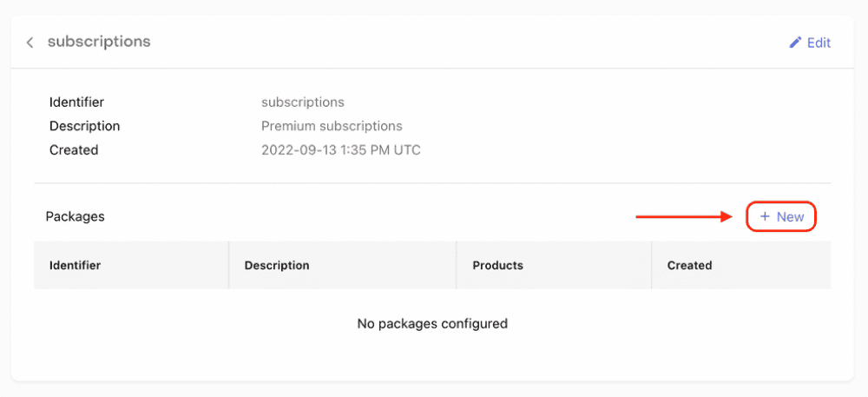This screenshot has height=397, width=868.
Task: Click the Identifier field label in details
Action: [76, 103]
